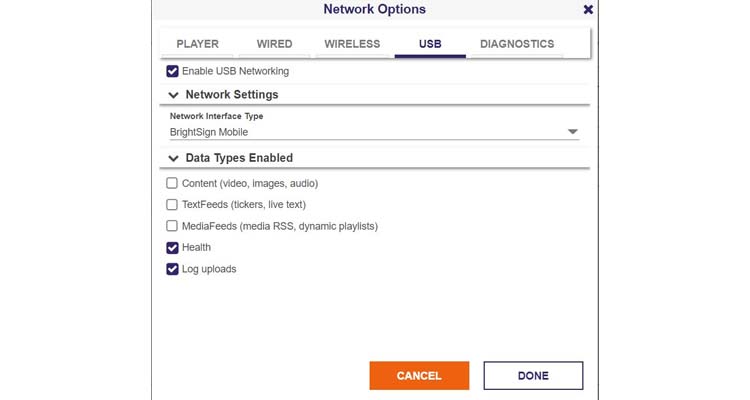Image resolution: width=750 pixels, height=400 pixels.
Task: Switch to the WIRED tab
Action: click(x=275, y=44)
